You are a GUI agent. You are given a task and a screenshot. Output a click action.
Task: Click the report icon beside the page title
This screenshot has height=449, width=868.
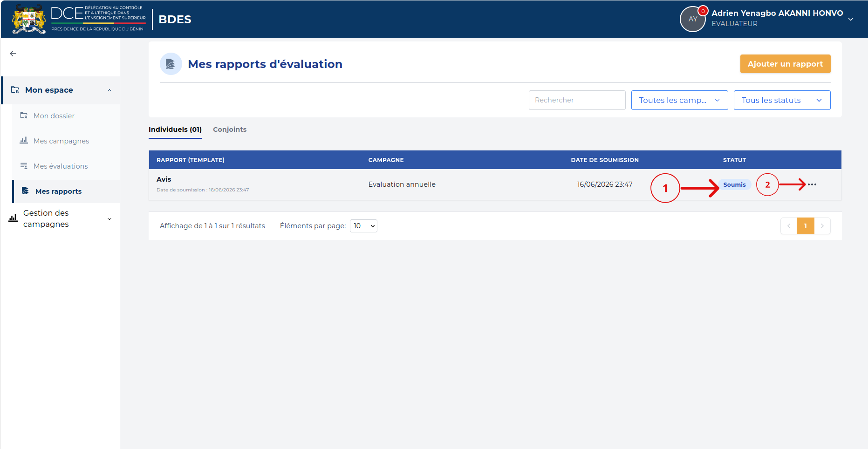(171, 64)
